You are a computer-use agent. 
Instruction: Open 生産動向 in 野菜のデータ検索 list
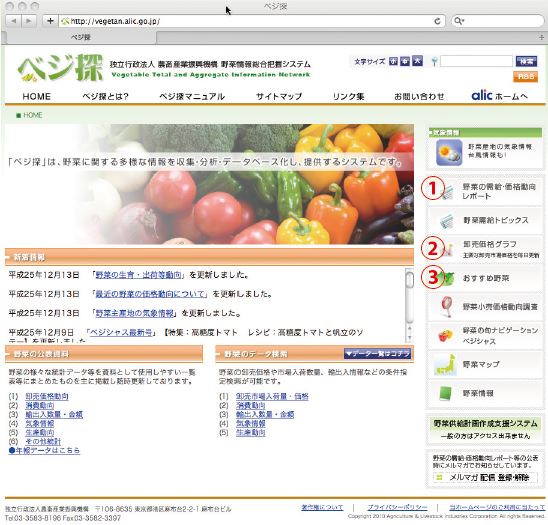[x=251, y=433]
